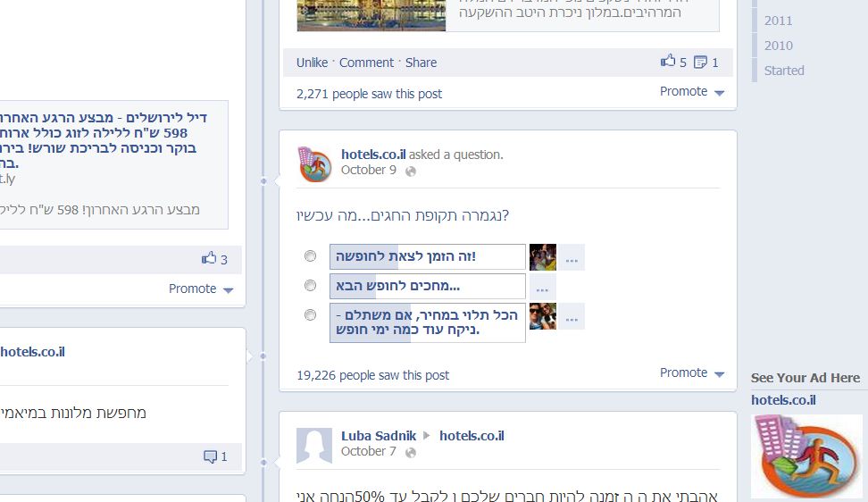Viewport: 868px width, 502px height.
Task: Click the ellipsis button beside second poll option
Action: [x=543, y=287]
